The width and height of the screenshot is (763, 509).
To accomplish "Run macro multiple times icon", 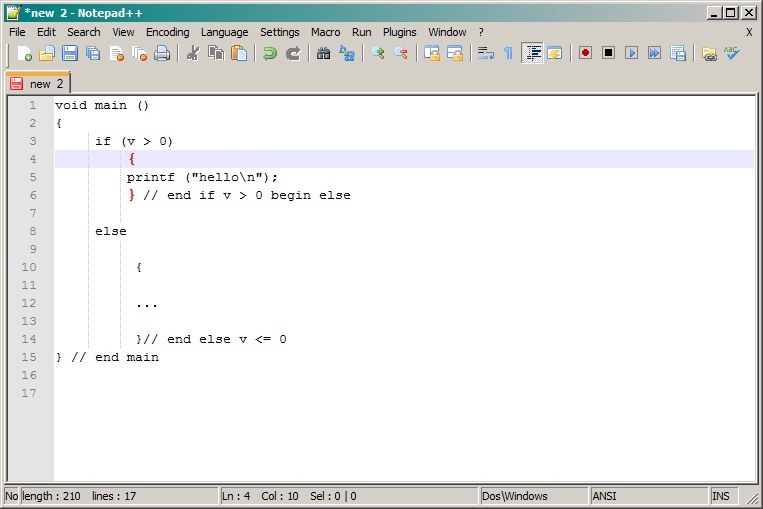I will (x=654, y=53).
